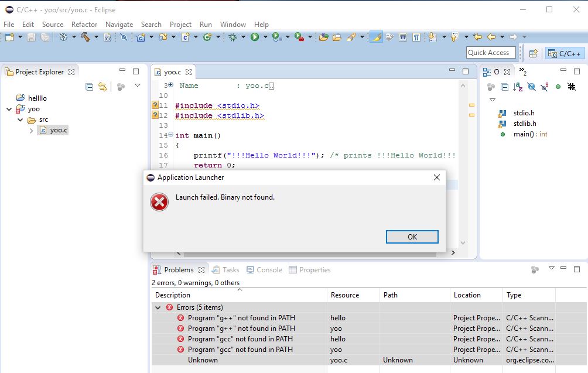Click Collapse All in Outline toolbar

click(x=505, y=87)
